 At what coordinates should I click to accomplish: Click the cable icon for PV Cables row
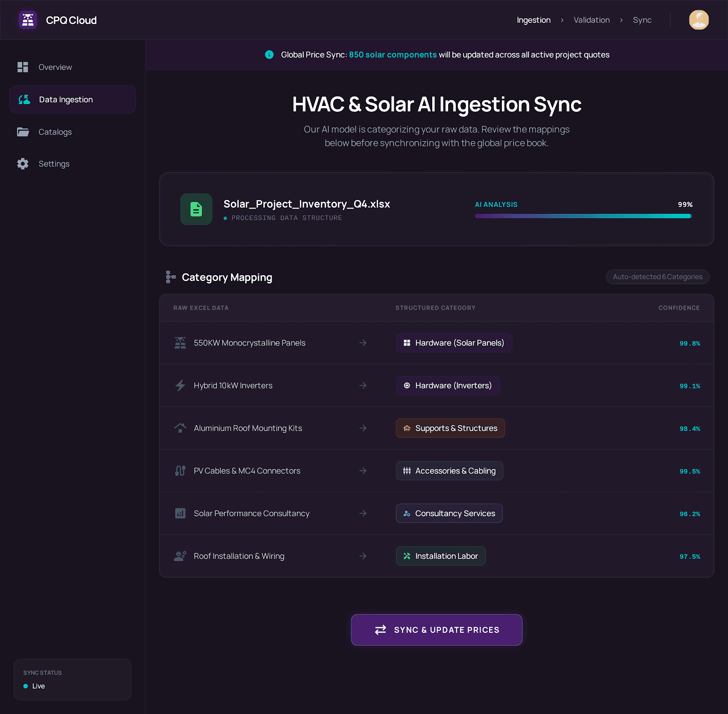click(180, 471)
